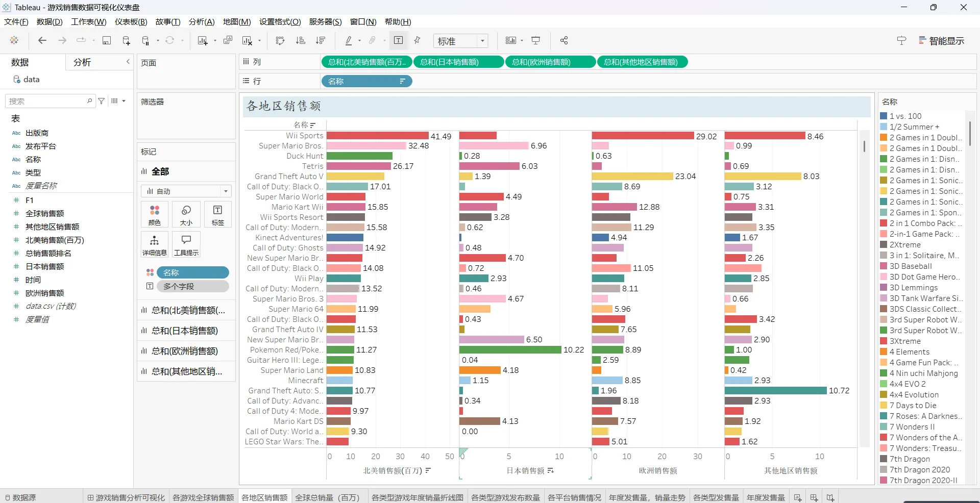Click the Tableau logo start page icon
The height and width of the screenshot is (503, 980).
(14, 40)
